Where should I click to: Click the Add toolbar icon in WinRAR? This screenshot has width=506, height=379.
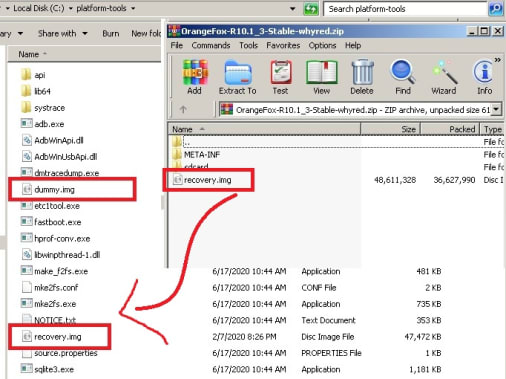pos(195,77)
